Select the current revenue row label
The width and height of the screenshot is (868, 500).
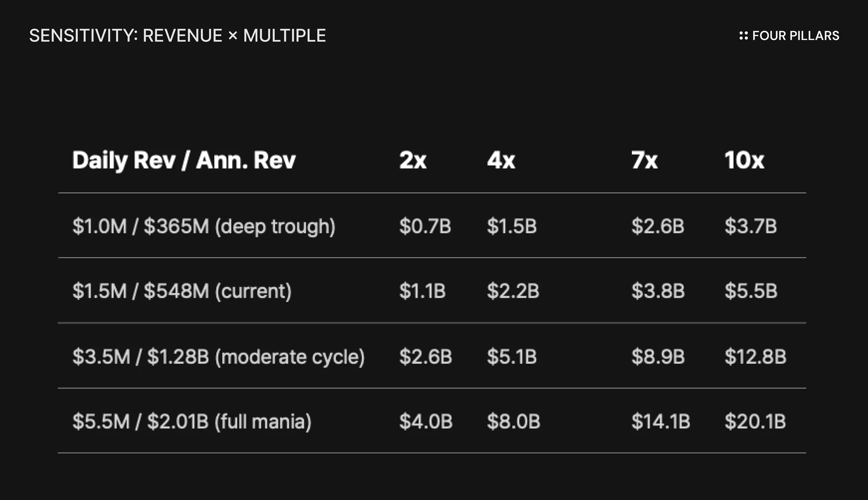[182, 291]
